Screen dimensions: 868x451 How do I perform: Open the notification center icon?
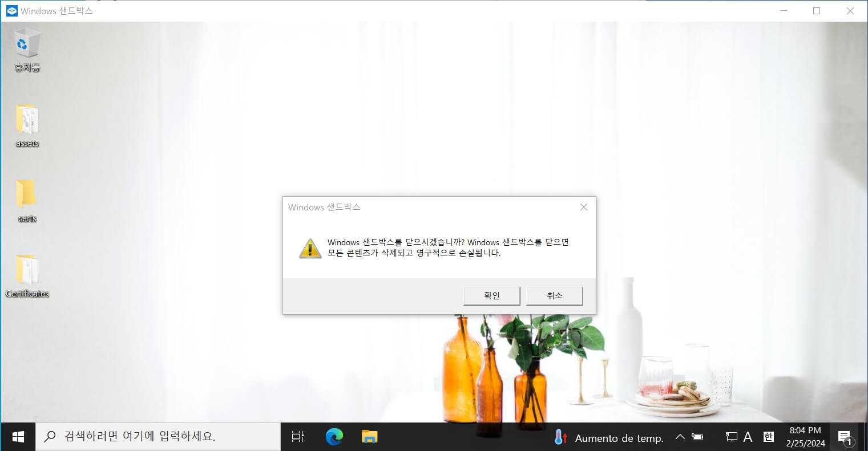(x=845, y=437)
